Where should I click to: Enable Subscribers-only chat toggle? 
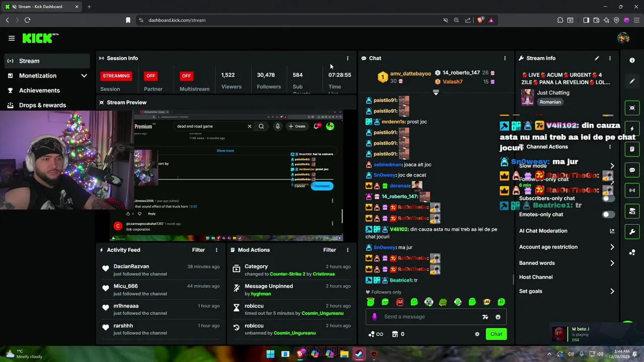coord(608,198)
